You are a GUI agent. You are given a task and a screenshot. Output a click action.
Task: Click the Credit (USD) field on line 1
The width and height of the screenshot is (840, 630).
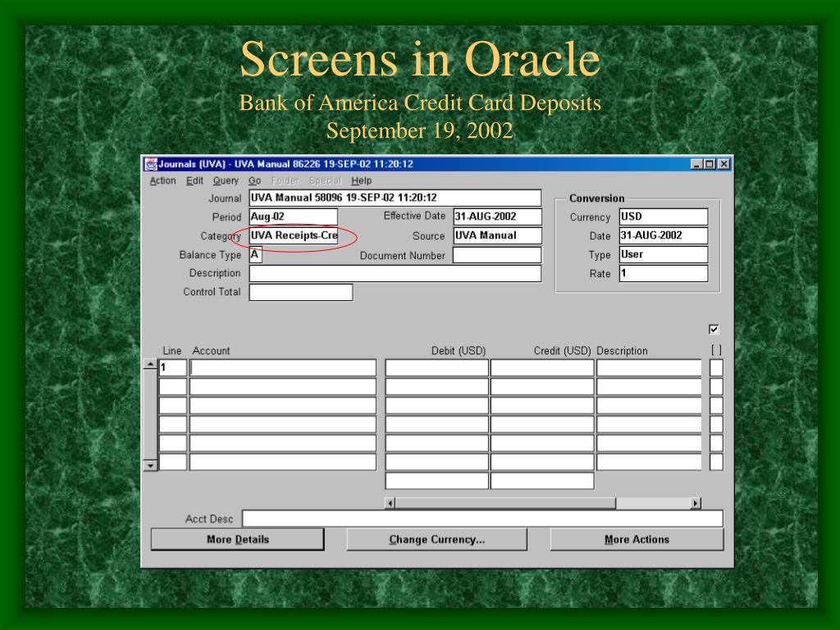click(x=542, y=367)
